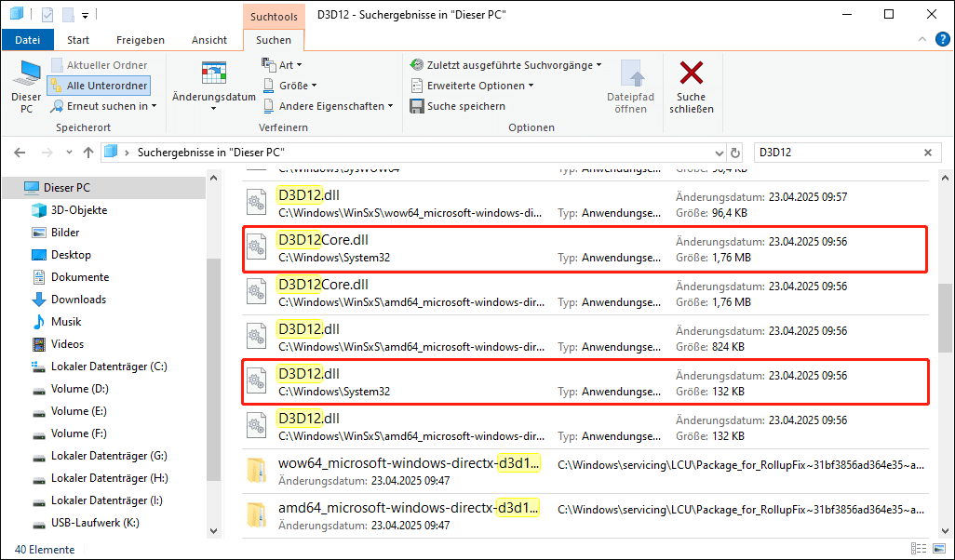The height and width of the screenshot is (560, 955).
Task: Open Musik folder in sidebar
Action: pyautogui.click(x=66, y=321)
